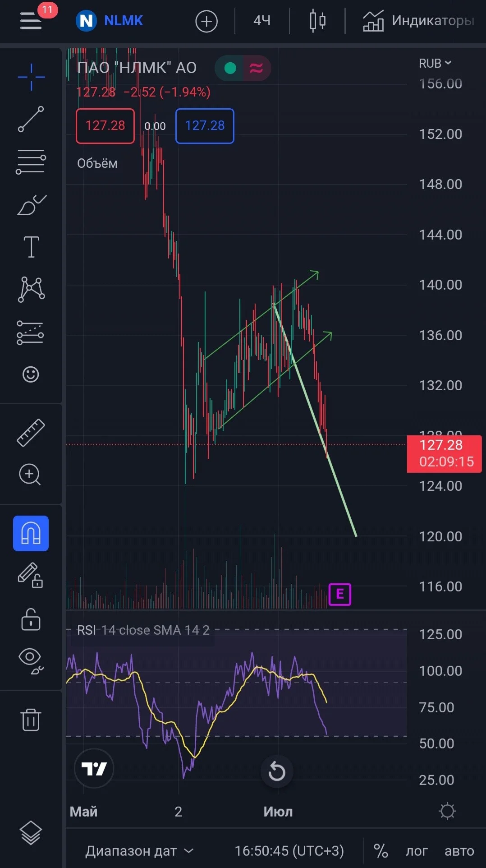The image size is (486, 868).
Task: Select the crosshair cursor tool
Action: 31,77
